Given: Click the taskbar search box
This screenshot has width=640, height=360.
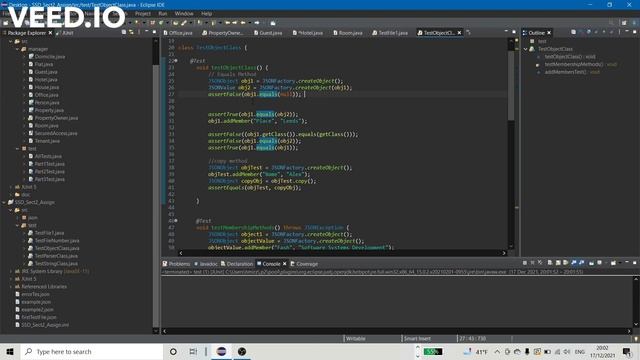Looking at the screenshot, I should click(92, 351).
